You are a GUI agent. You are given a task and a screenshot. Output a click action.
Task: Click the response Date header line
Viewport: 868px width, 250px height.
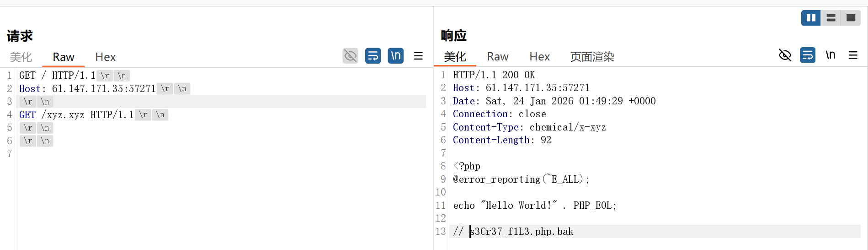coord(554,101)
